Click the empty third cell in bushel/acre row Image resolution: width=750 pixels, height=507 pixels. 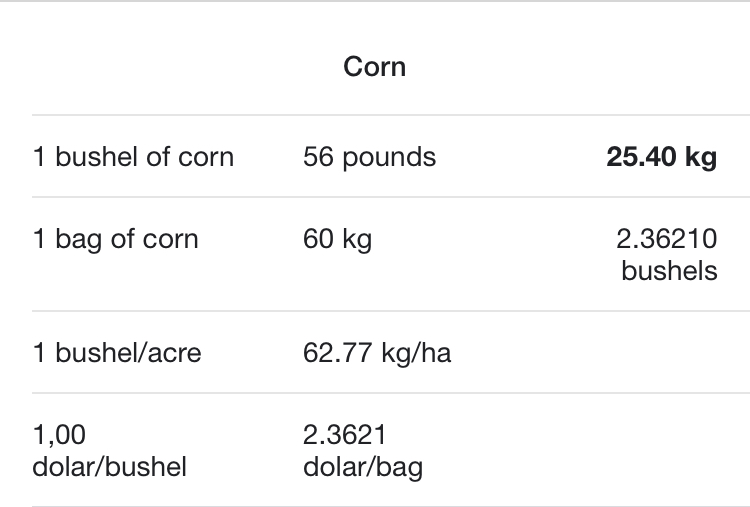[x=603, y=352]
